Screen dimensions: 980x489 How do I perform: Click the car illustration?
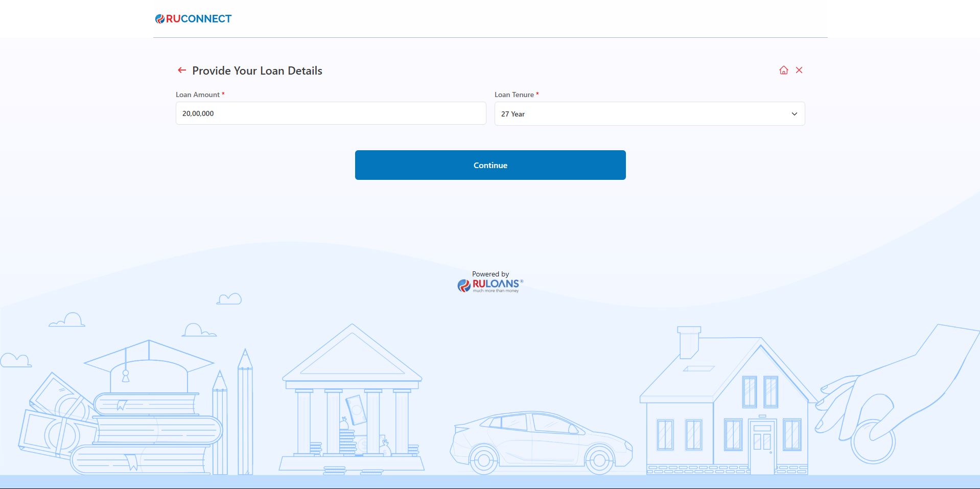541,442
